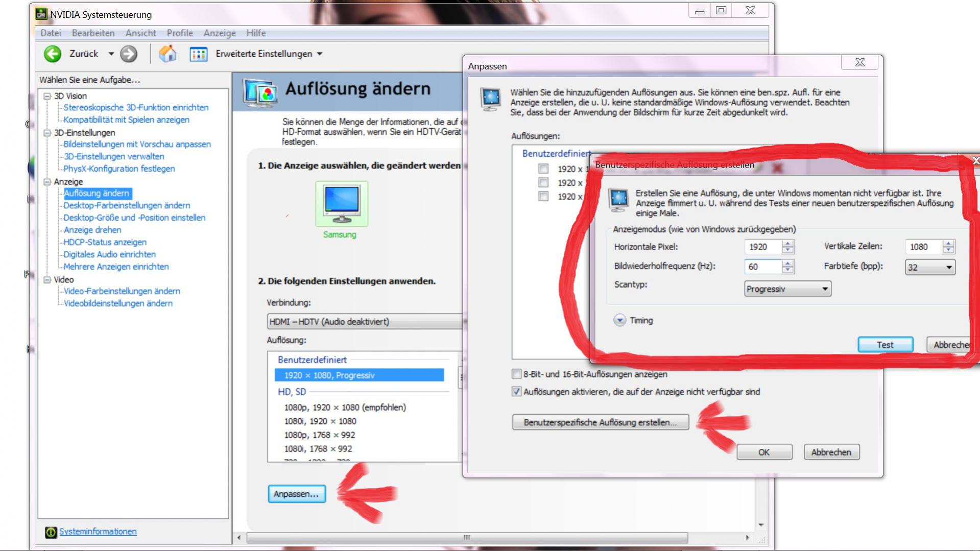Select Anzeige drehen
Screen dimensions: 980x551
click(92, 230)
